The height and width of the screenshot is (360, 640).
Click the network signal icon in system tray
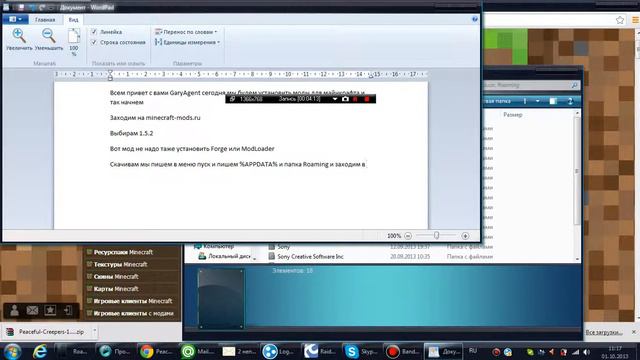[575, 352]
